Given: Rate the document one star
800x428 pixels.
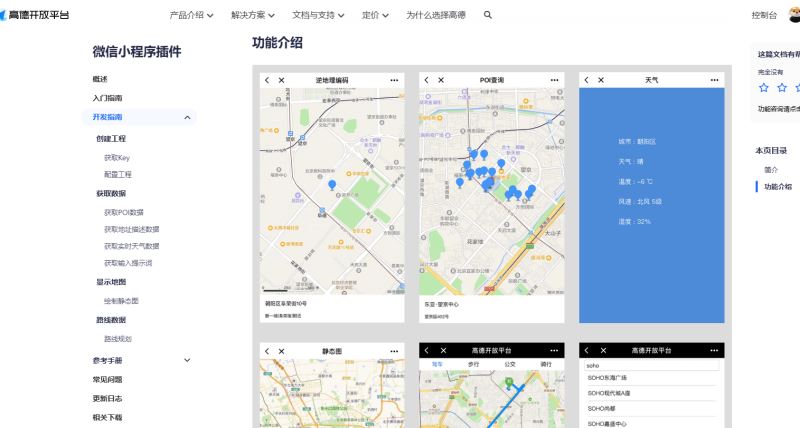Looking at the screenshot, I should tap(764, 88).
